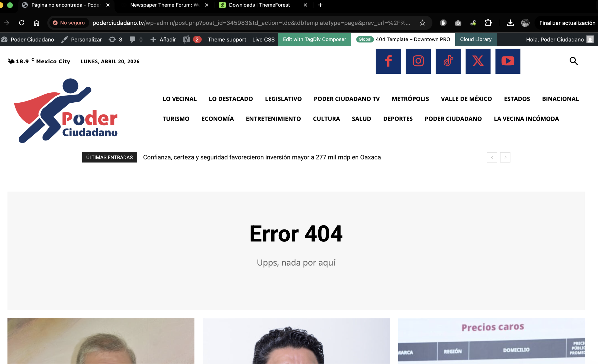Open the updates icon showing 3
Viewport: 598px width, 364px height.
(x=116, y=39)
